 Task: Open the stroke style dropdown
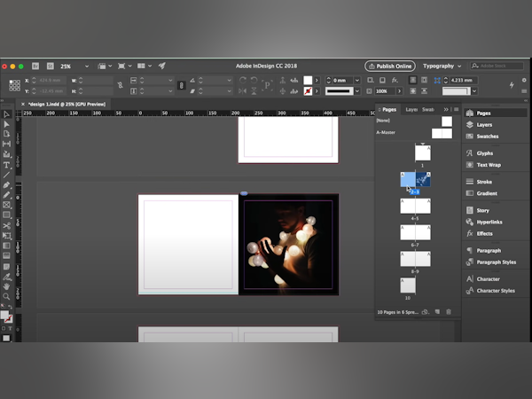(357, 91)
